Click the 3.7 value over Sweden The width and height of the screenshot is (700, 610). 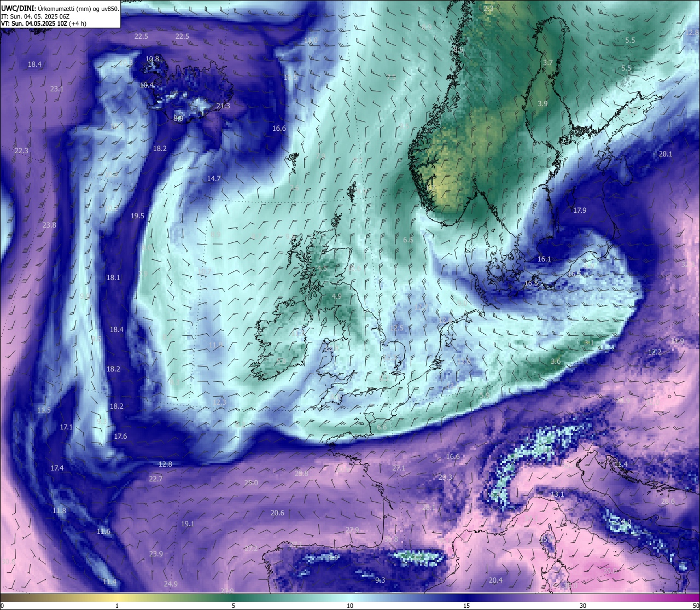pyautogui.click(x=548, y=62)
